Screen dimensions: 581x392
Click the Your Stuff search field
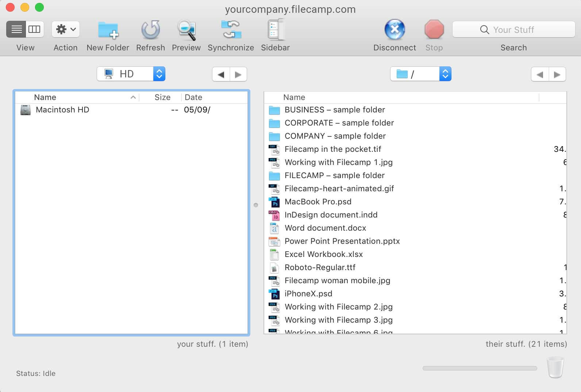(513, 30)
